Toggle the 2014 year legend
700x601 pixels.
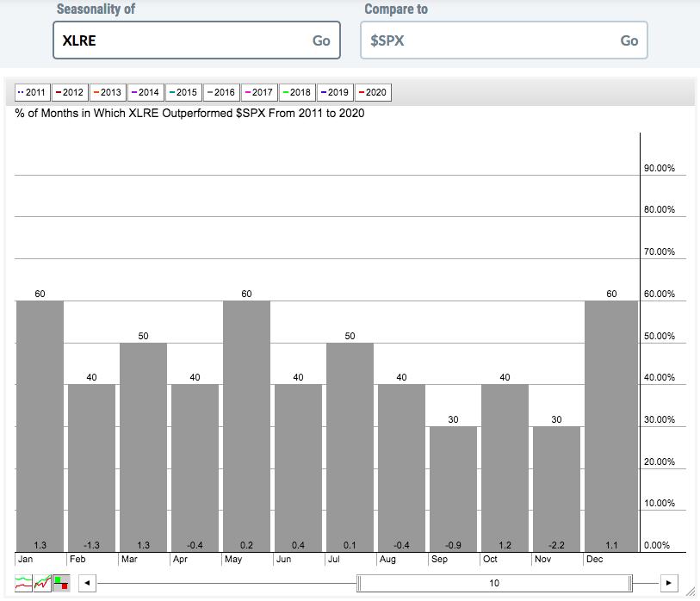point(146,92)
